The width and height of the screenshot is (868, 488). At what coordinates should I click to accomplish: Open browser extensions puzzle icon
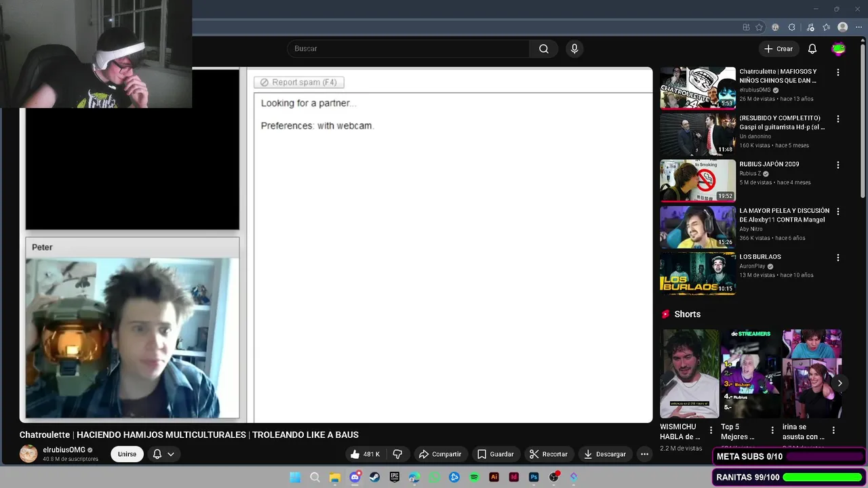791,28
